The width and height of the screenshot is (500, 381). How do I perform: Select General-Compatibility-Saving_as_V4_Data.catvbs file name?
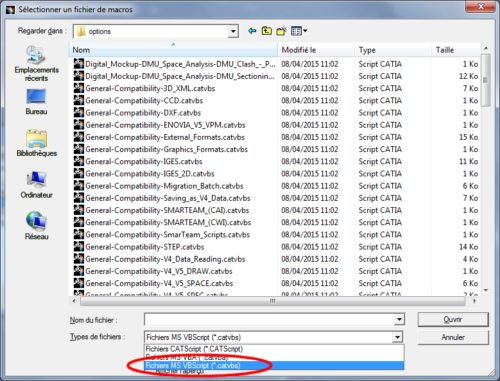(x=168, y=198)
